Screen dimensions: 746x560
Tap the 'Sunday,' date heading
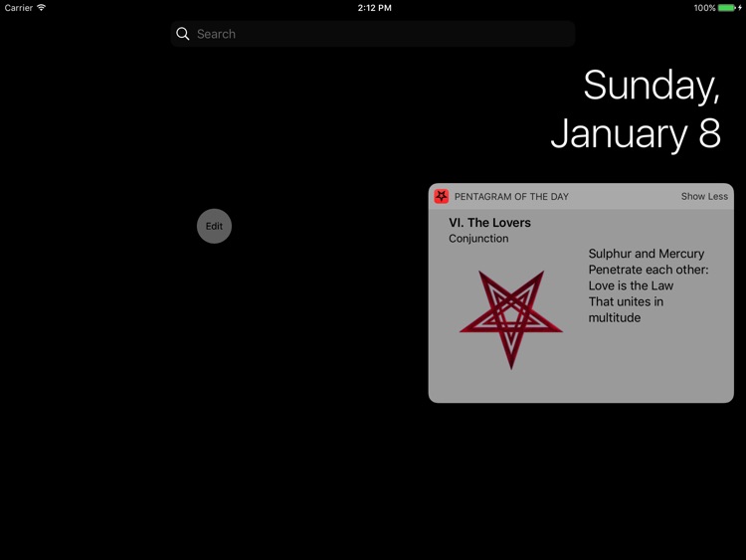652,86
